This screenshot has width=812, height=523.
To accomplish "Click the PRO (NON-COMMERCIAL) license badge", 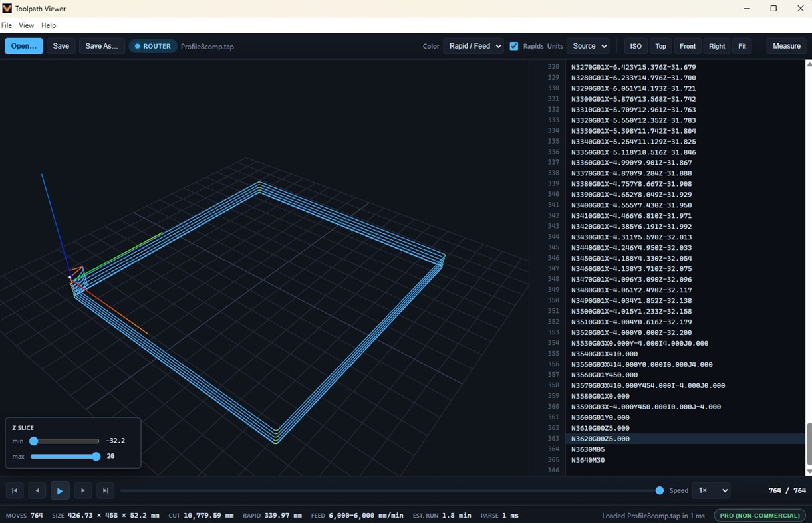I will point(759,515).
